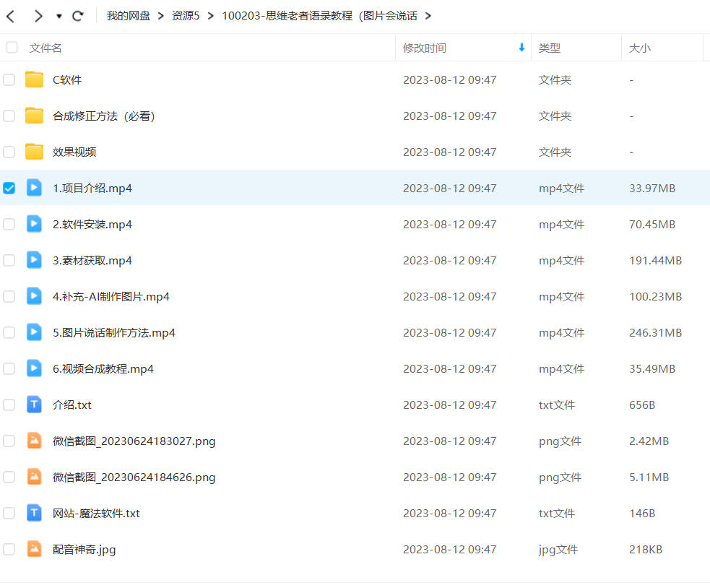
Task: Expand the chevron after 资源5
Action: pos(211,17)
